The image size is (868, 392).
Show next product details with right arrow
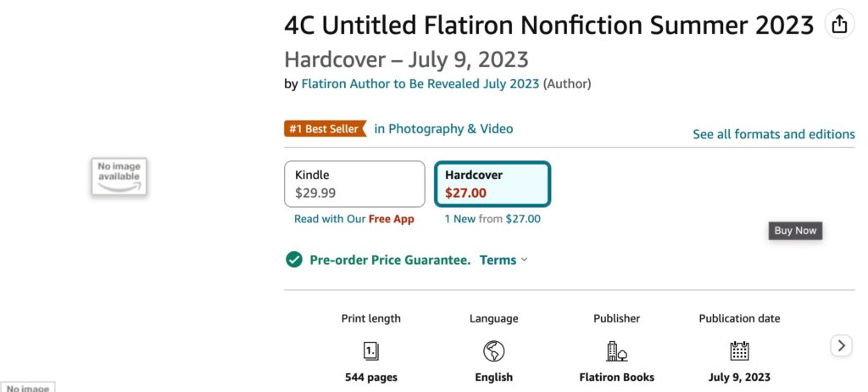841,346
